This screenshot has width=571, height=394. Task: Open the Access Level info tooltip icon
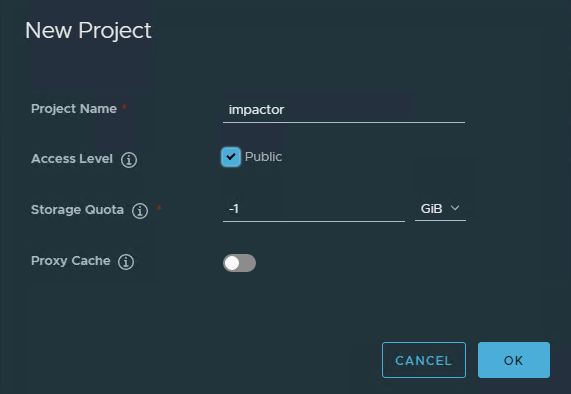[129, 160]
